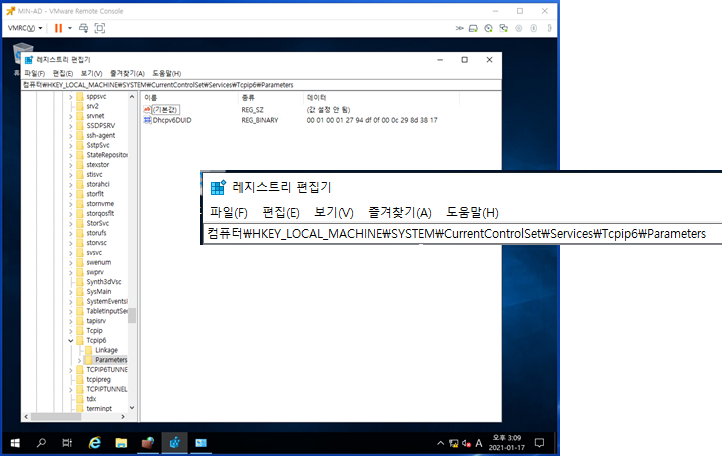Viewport: 722px width, 456px height.
Task: Expand the Parameters subkey node
Action: (80, 360)
